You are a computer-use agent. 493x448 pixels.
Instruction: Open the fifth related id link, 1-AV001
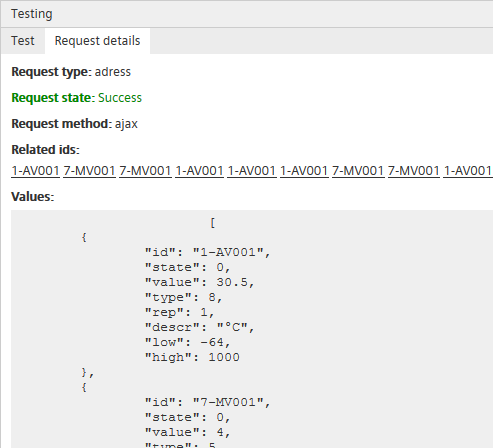pos(252,171)
